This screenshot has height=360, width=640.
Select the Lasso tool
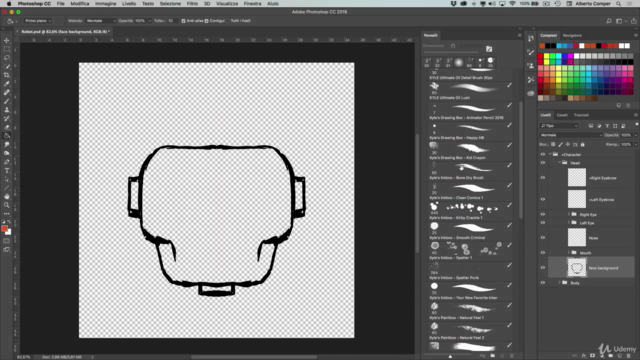pos(7,58)
